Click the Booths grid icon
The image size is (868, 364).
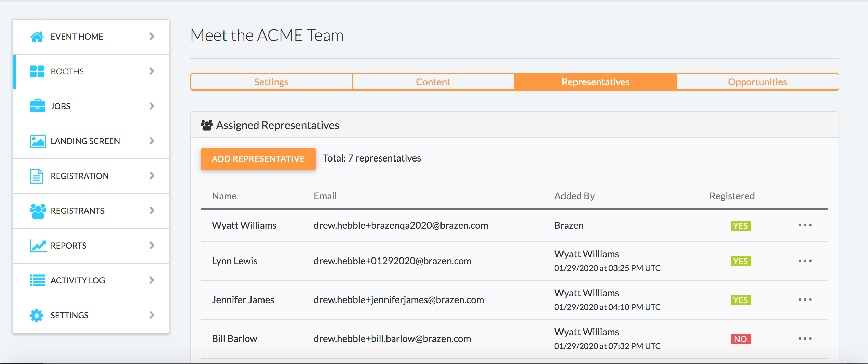[x=37, y=71]
